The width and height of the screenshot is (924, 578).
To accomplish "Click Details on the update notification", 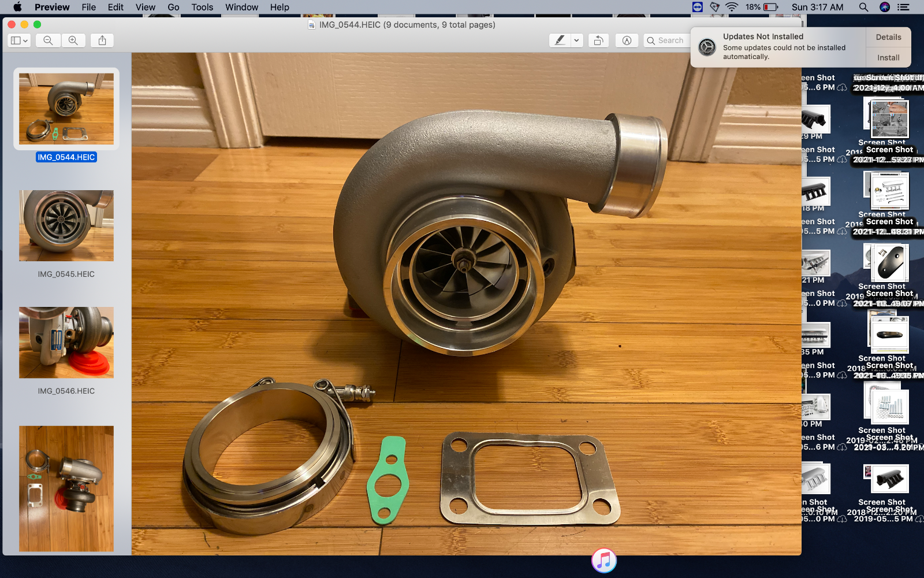I will [888, 37].
